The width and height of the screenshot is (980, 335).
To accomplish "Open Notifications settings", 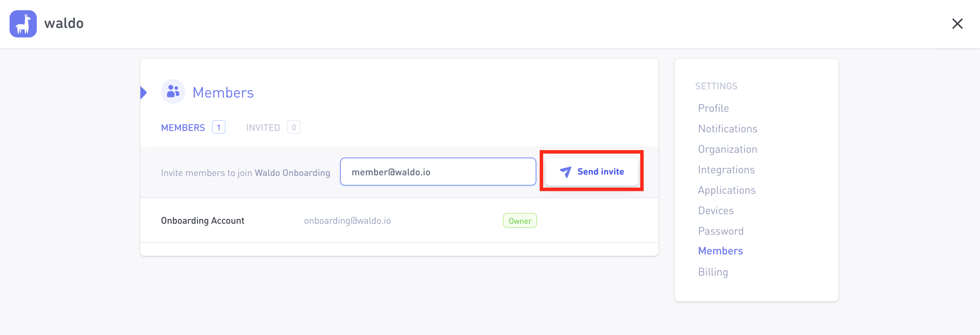I will [728, 129].
